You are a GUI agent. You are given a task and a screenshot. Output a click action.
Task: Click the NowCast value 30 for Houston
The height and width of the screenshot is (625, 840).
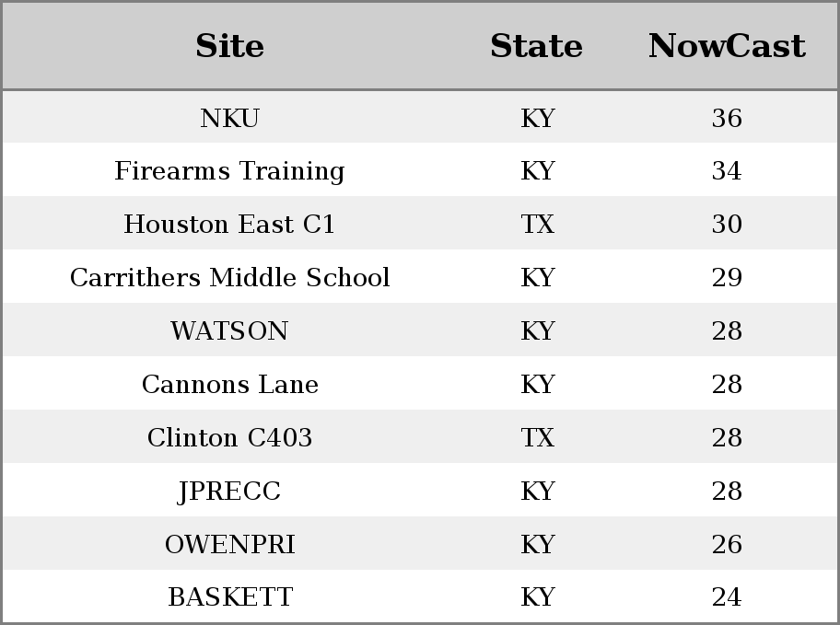(727, 224)
